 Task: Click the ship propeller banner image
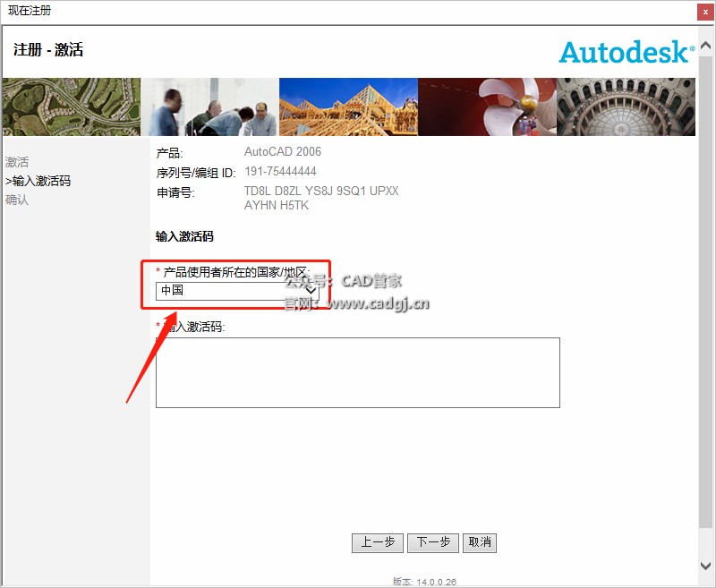tap(487, 107)
